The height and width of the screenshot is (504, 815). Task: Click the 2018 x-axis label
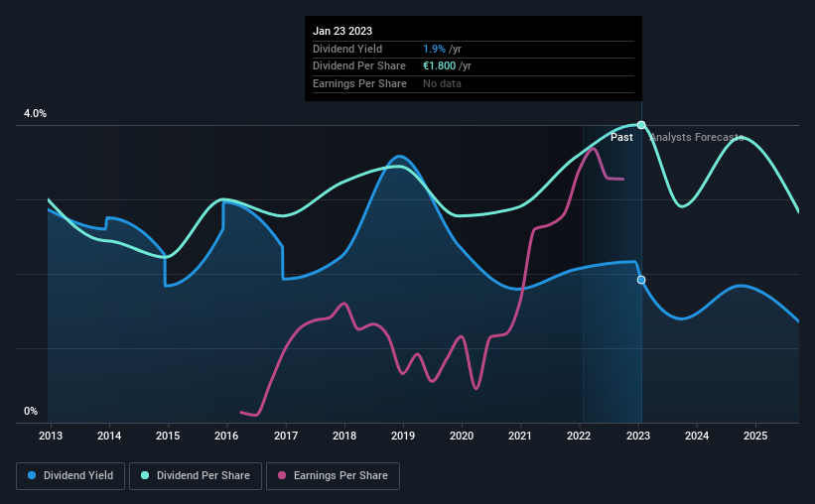(344, 436)
